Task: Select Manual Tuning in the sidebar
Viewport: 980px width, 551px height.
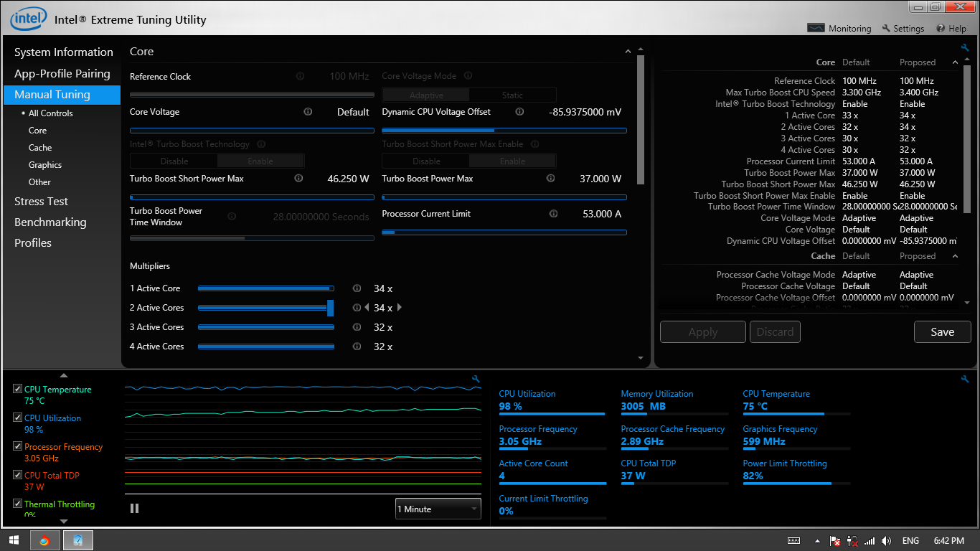Action: point(62,95)
